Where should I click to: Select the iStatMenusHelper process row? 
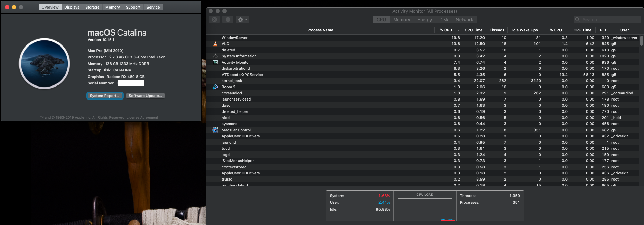pos(422,161)
